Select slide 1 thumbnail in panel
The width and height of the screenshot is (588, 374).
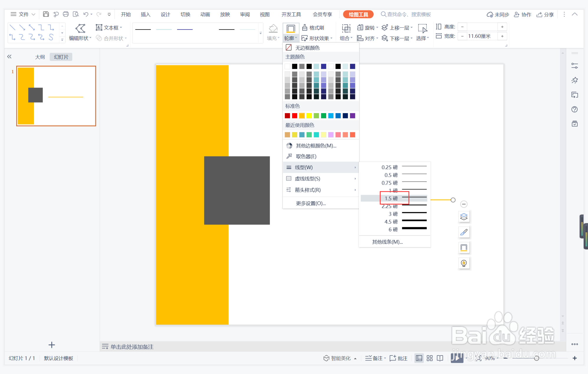[56, 96]
